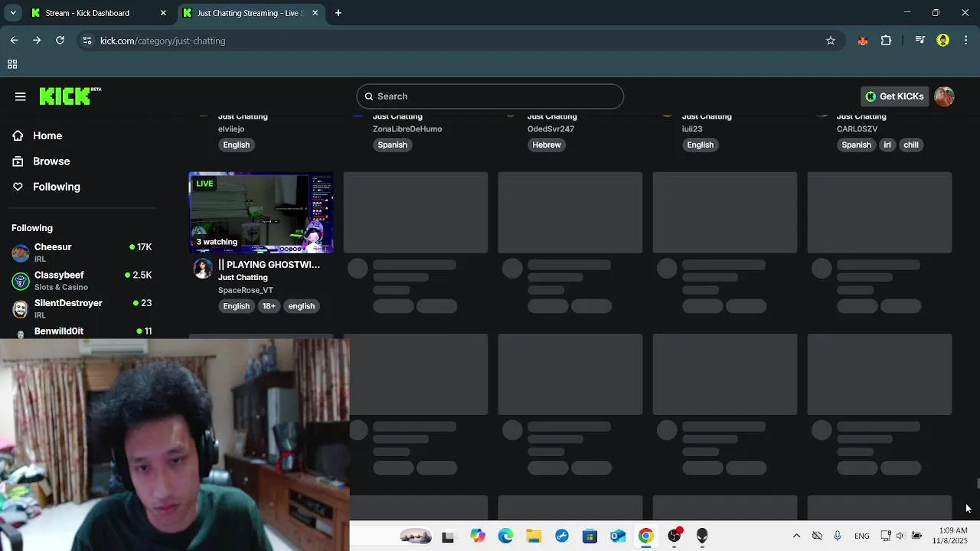Click the Kick beta logo

point(70,96)
